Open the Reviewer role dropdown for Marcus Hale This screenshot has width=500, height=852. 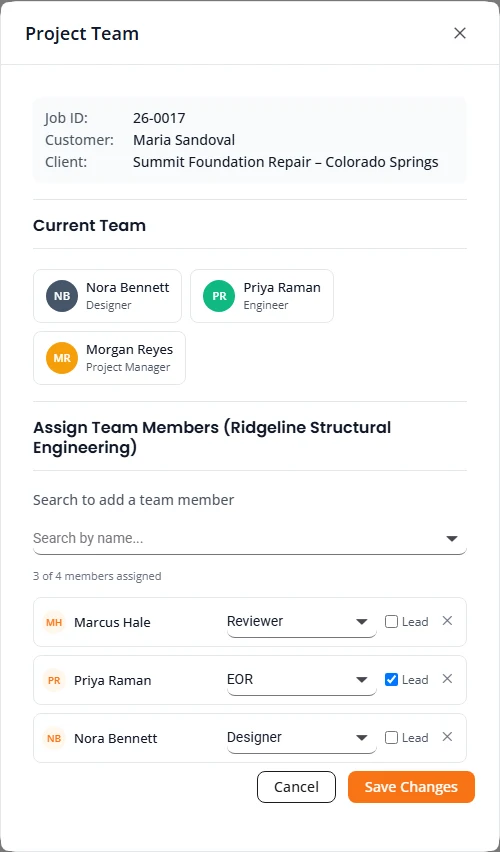(302, 622)
